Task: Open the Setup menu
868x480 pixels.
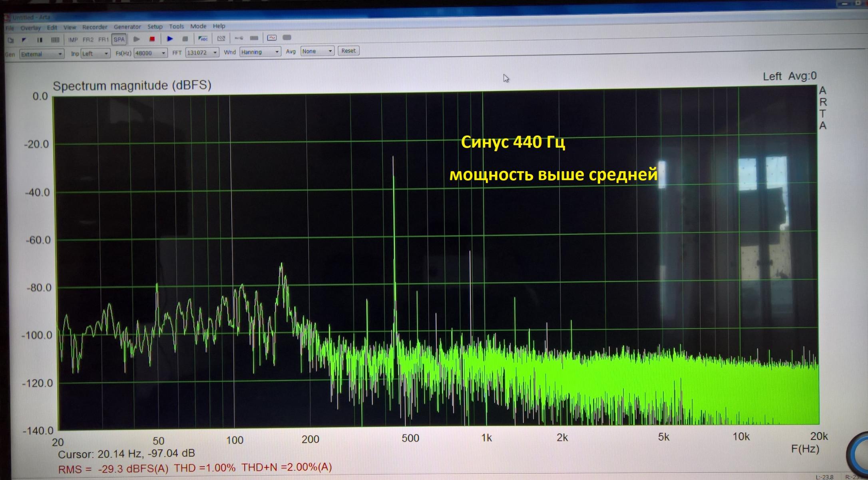Action: tap(155, 26)
